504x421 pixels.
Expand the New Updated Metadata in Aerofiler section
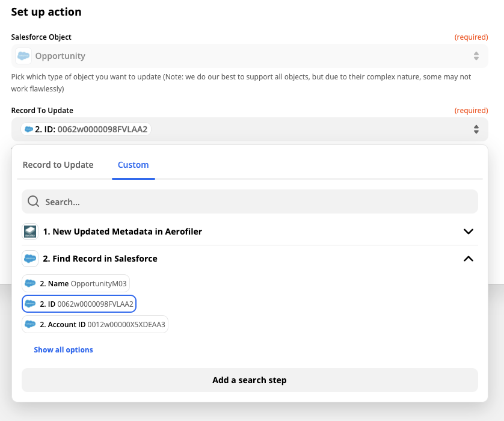tap(469, 232)
